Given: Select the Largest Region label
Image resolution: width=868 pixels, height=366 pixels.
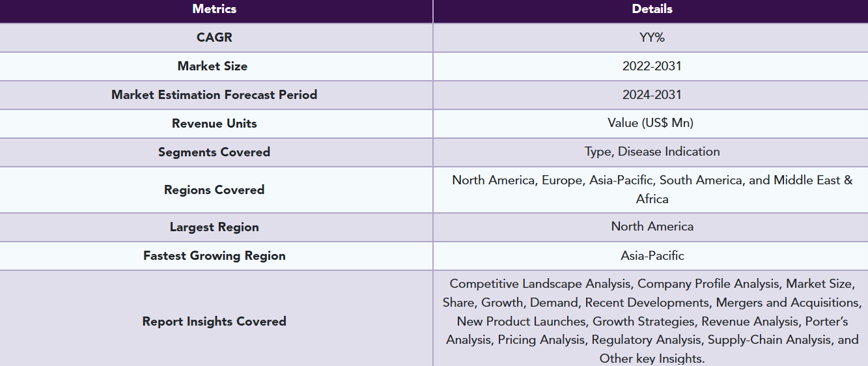Looking at the screenshot, I should 214,227.
